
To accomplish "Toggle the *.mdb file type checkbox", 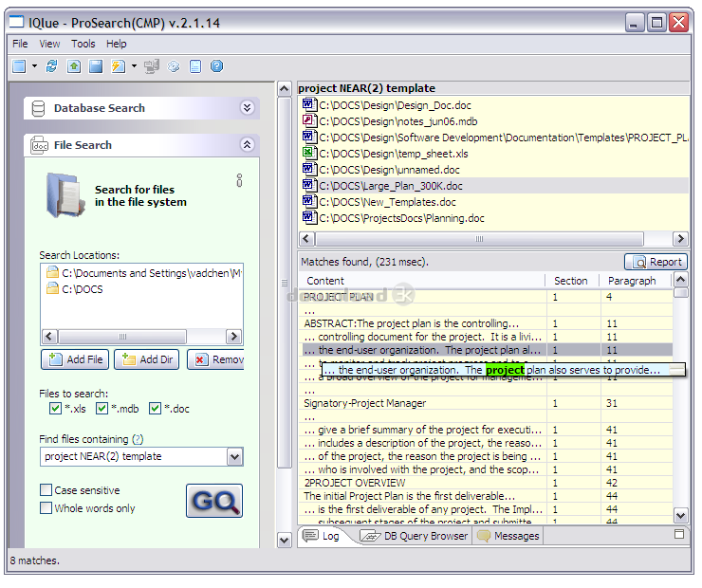I will coord(102,409).
